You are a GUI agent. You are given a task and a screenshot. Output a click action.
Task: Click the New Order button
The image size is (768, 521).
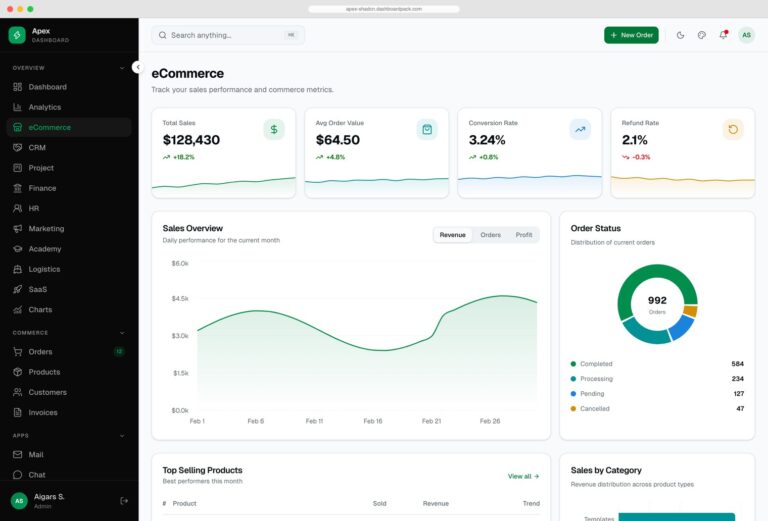pos(631,35)
